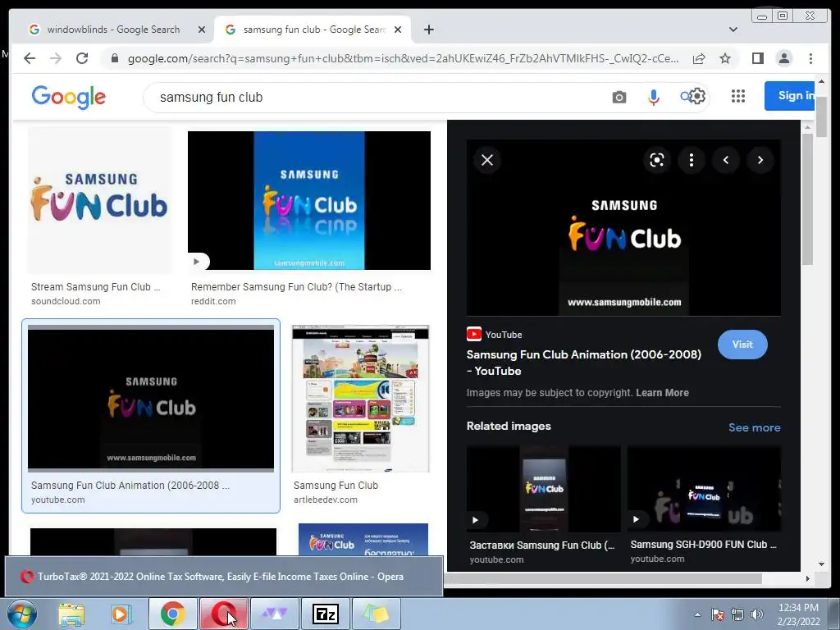Open Samsung Fun Club Animation YouTube title

coord(583,363)
